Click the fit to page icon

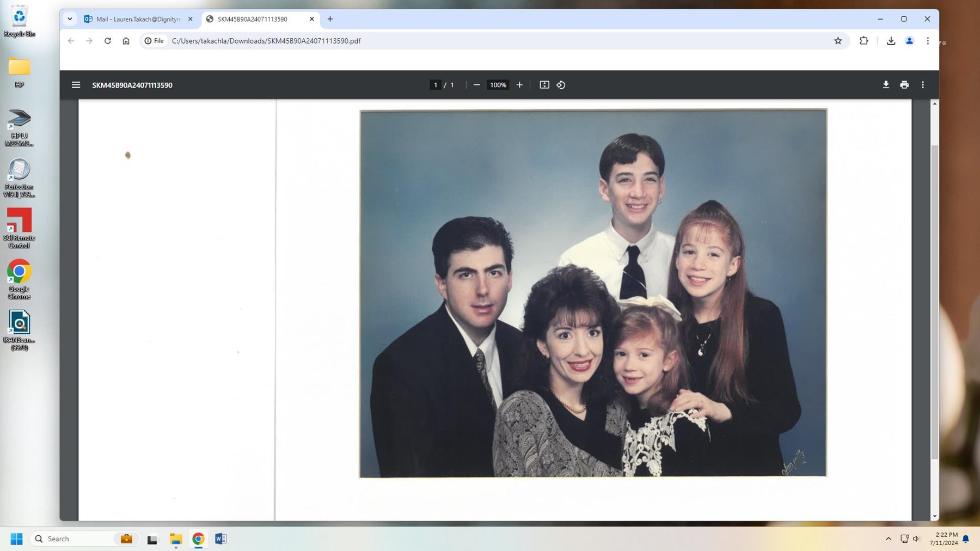click(544, 85)
